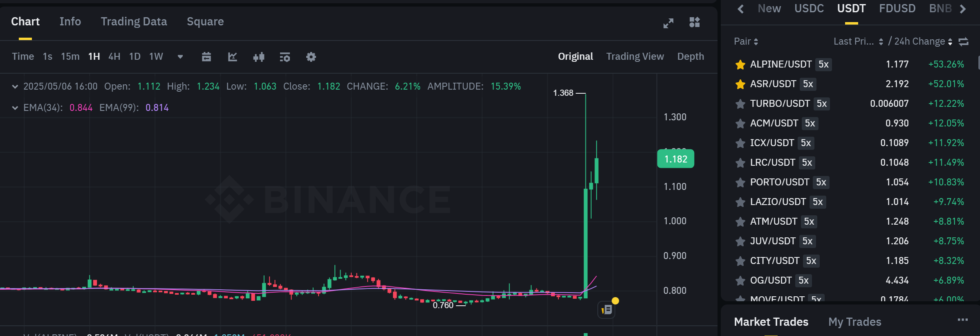Select the USDC market tab
Image resolution: width=980 pixels, height=336 pixels.
809,9
